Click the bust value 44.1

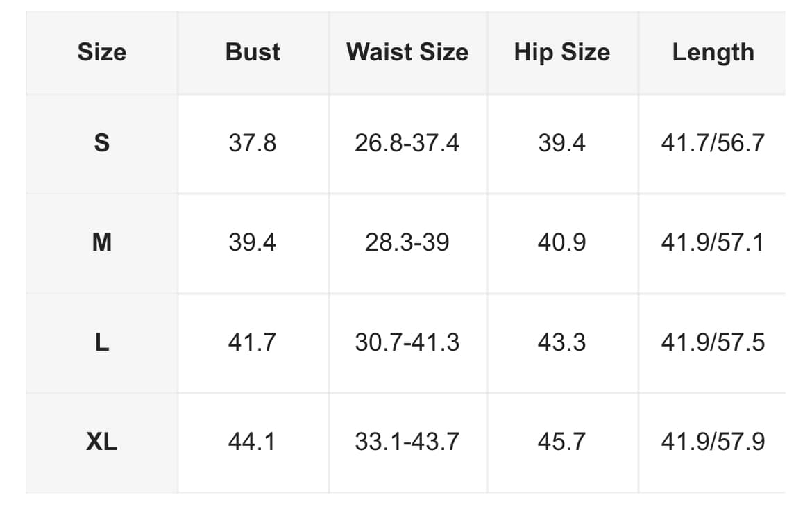point(252,442)
